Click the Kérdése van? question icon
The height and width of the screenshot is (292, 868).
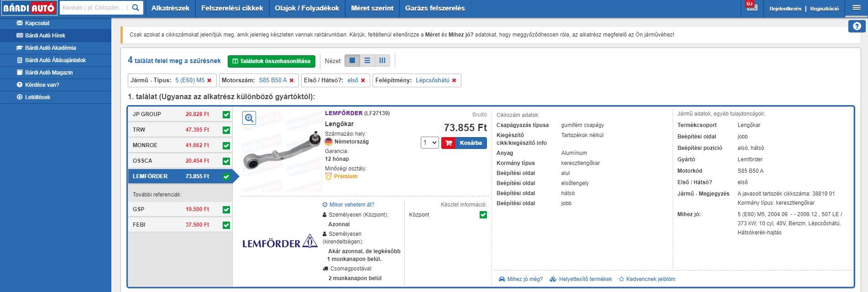[x=19, y=85]
